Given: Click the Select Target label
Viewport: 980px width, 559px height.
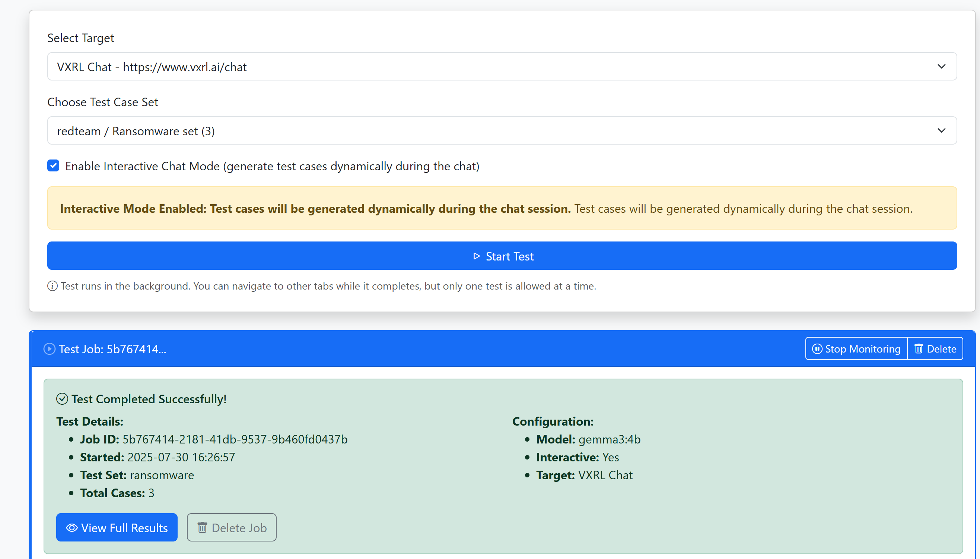Looking at the screenshot, I should pyautogui.click(x=80, y=38).
